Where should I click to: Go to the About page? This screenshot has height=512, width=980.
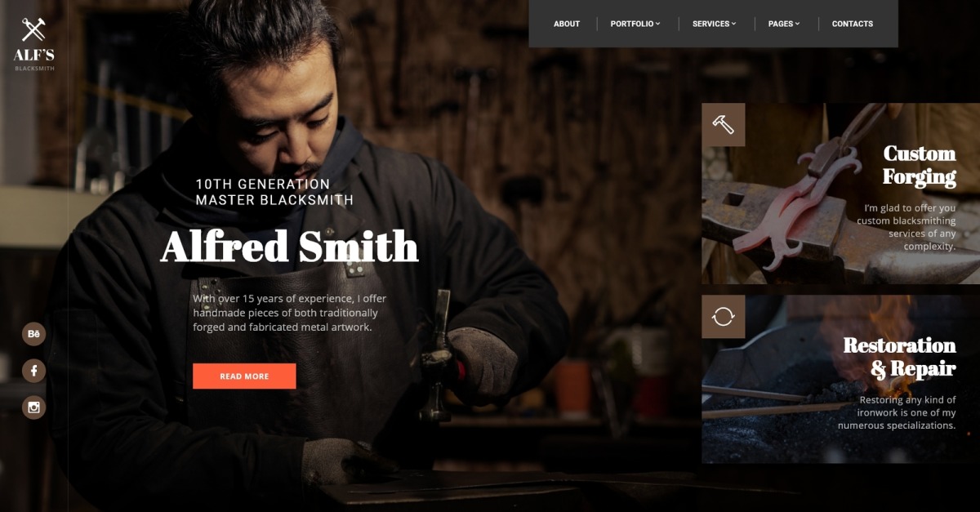click(567, 24)
